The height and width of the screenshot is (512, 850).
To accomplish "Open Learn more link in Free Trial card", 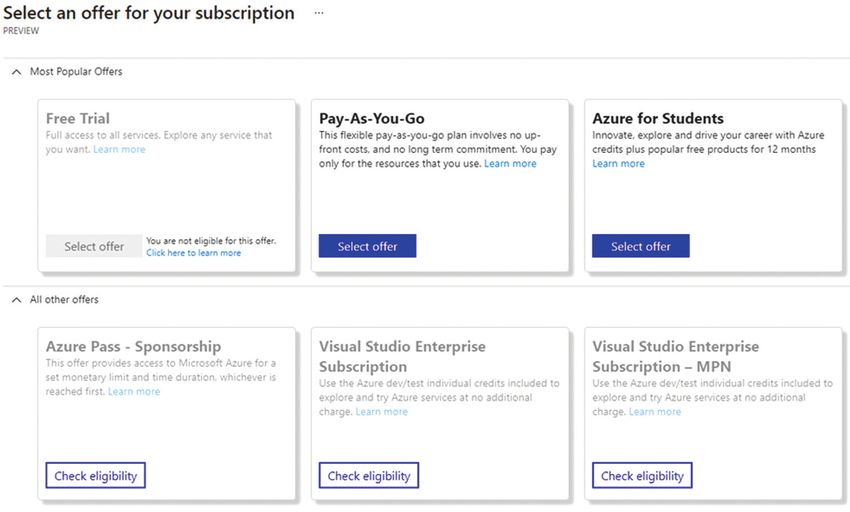I will coord(119,149).
